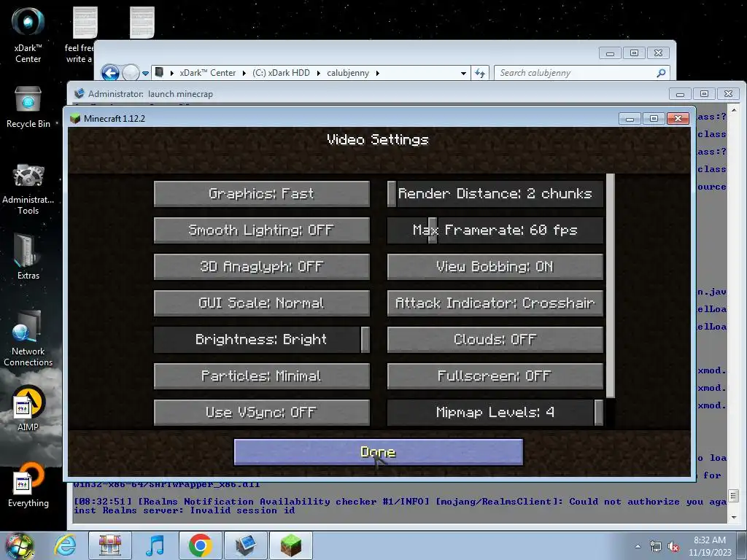Toggle 3D Anaglyph: OFF

[x=262, y=266]
